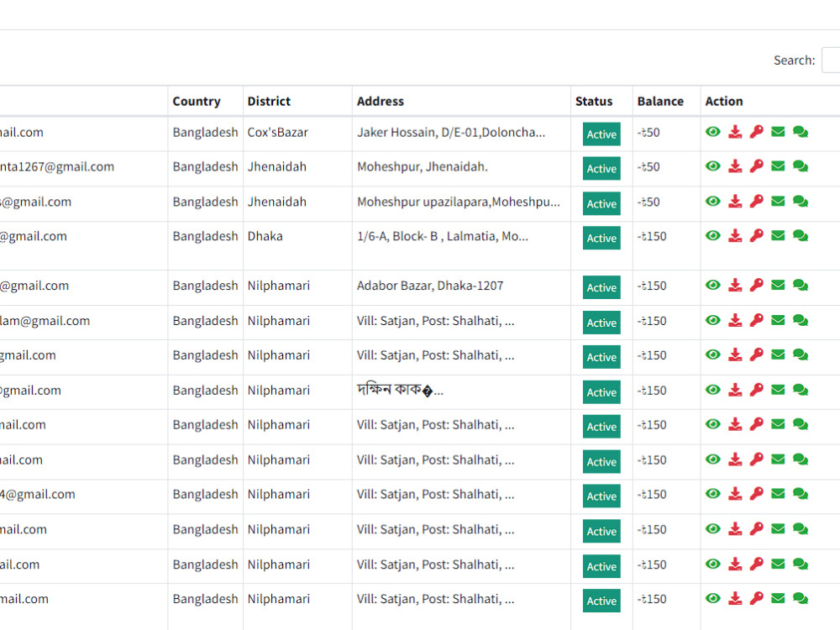Chat icon in the Adabor Bazar row

click(801, 285)
